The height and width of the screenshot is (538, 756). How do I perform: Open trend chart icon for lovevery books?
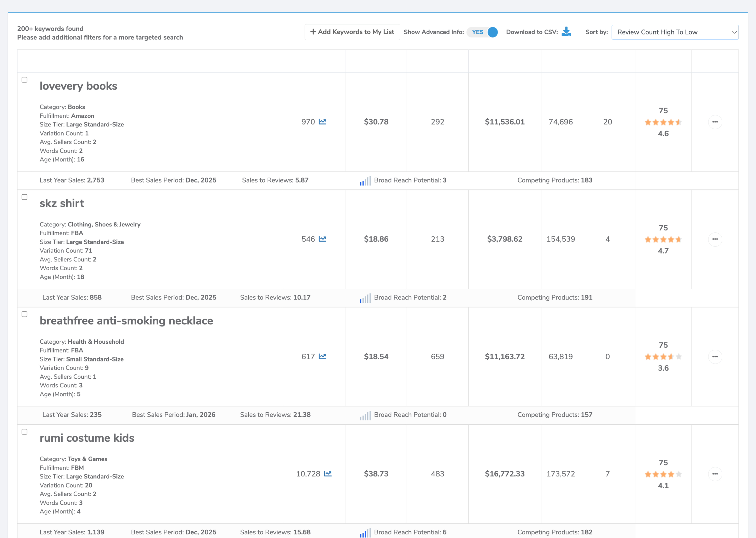coord(322,122)
